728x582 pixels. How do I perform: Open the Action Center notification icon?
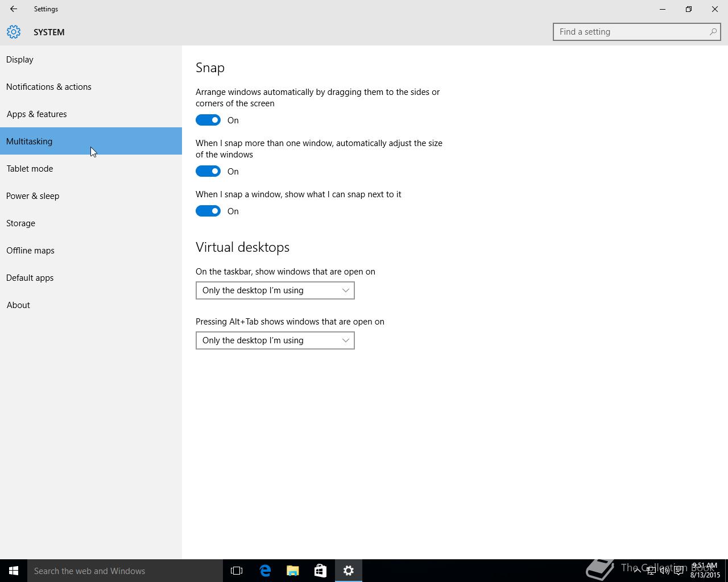point(679,571)
